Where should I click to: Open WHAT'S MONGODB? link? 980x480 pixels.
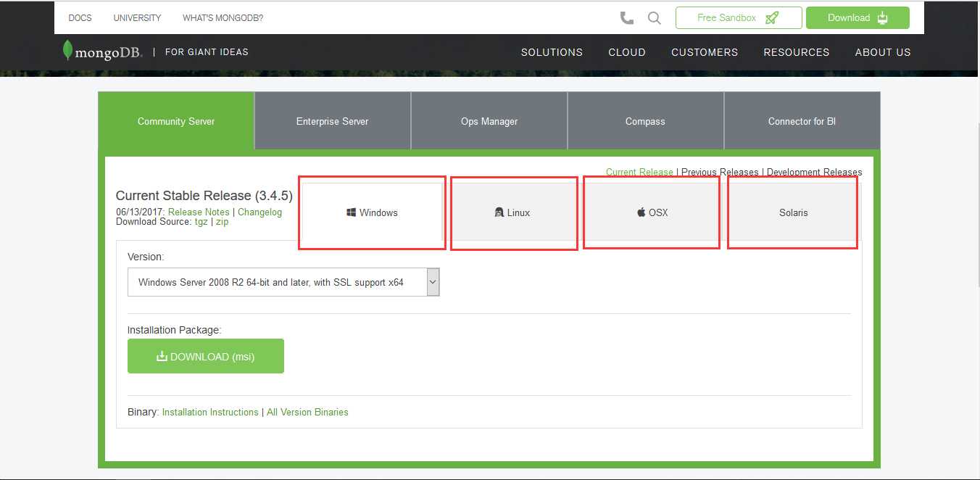tap(223, 18)
